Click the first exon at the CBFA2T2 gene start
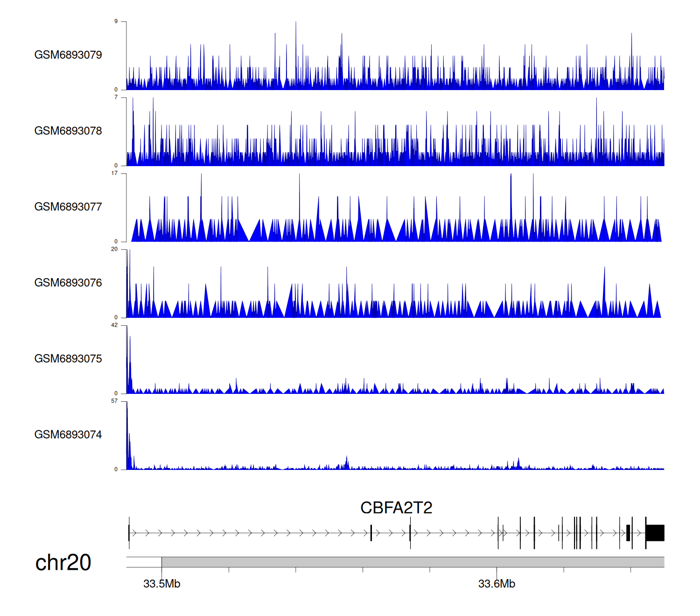The height and width of the screenshot is (616, 700). (x=129, y=533)
